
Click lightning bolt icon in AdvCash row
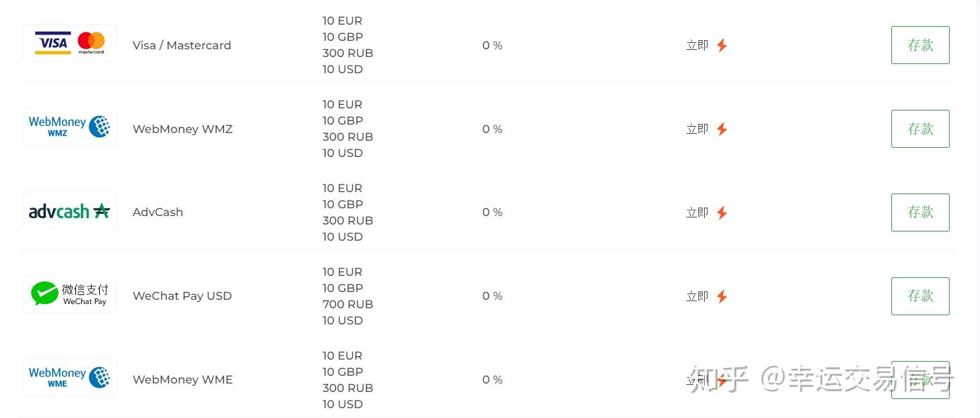(x=722, y=213)
